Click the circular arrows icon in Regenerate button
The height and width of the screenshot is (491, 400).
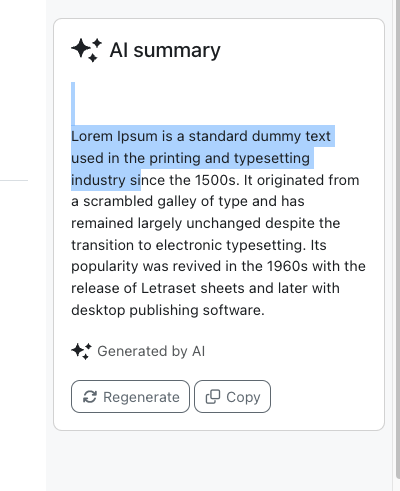pos(90,397)
